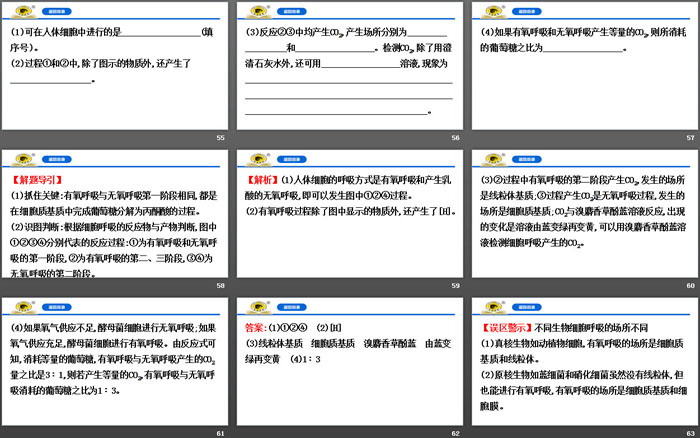Select the slide with 【解析】 heading
Viewport: 700px width, 438px height.
[350, 213]
